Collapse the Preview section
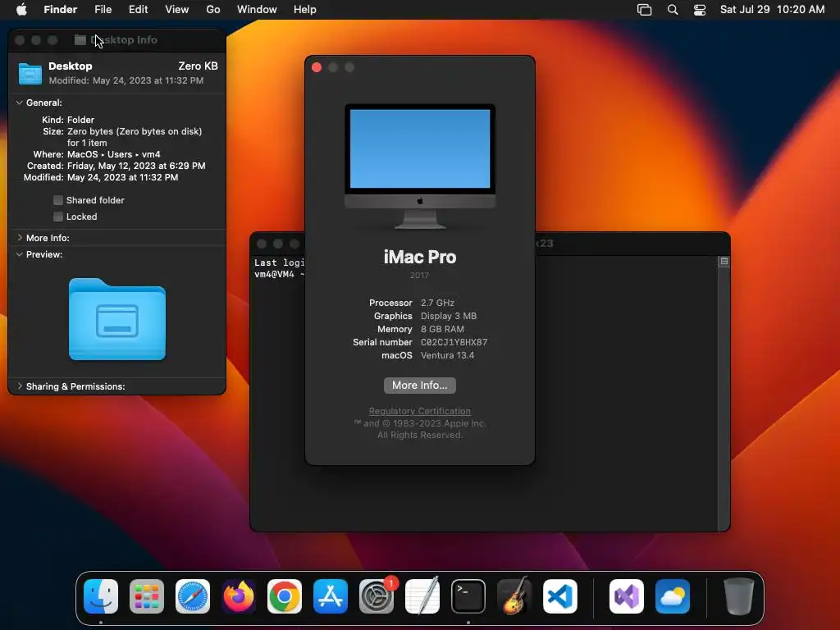Image resolution: width=840 pixels, height=630 pixels. [x=20, y=254]
